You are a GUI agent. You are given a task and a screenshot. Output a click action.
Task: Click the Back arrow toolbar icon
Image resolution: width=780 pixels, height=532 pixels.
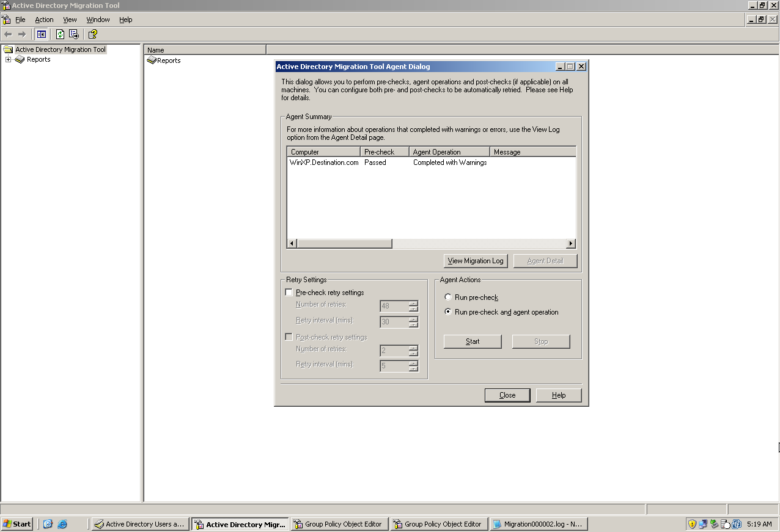point(8,34)
